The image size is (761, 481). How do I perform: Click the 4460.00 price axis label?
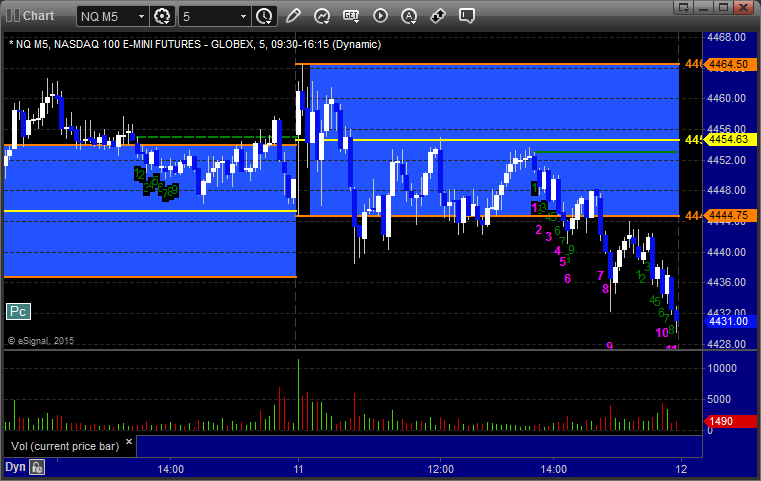tap(726, 98)
